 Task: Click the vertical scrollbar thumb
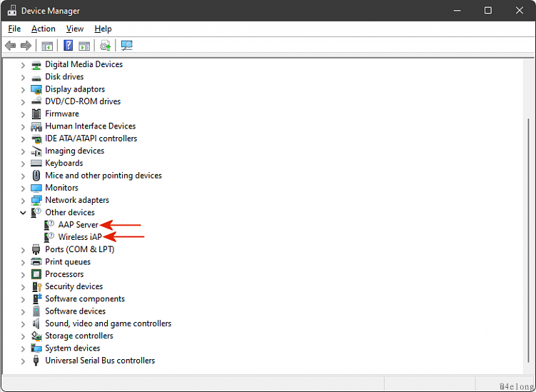tap(528, 241)
